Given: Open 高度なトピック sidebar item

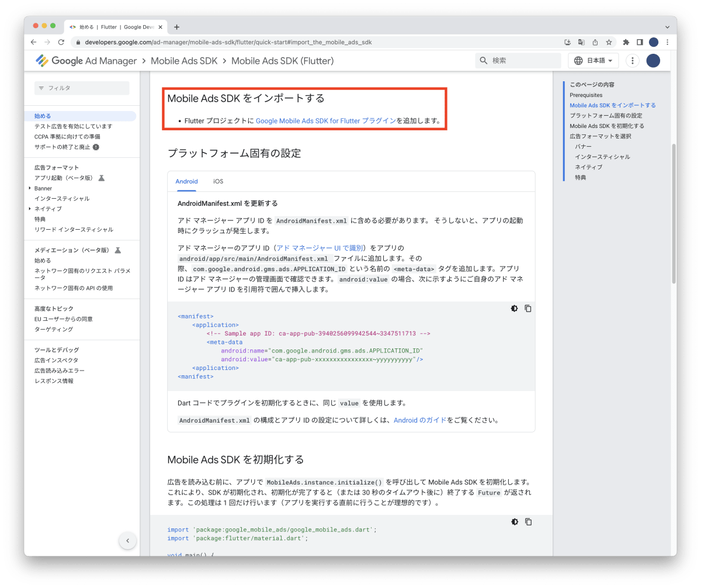Looking at the screenshot, I should click(x=54, y=309).
